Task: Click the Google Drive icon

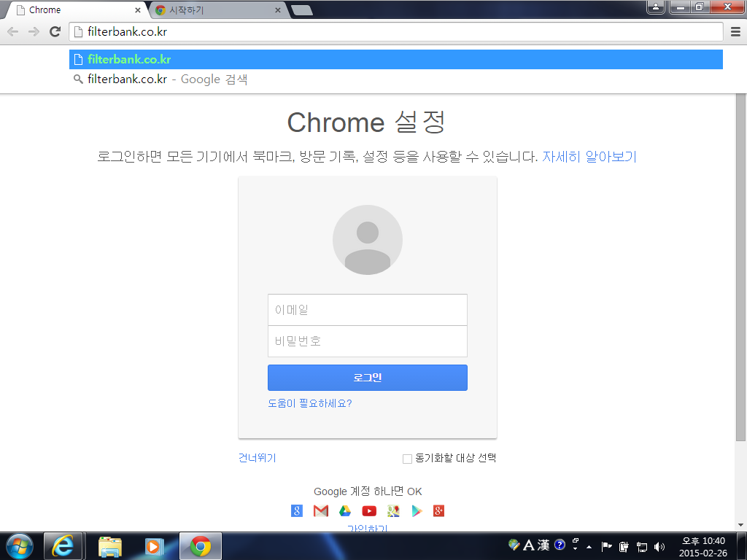Action: [345, 511]
